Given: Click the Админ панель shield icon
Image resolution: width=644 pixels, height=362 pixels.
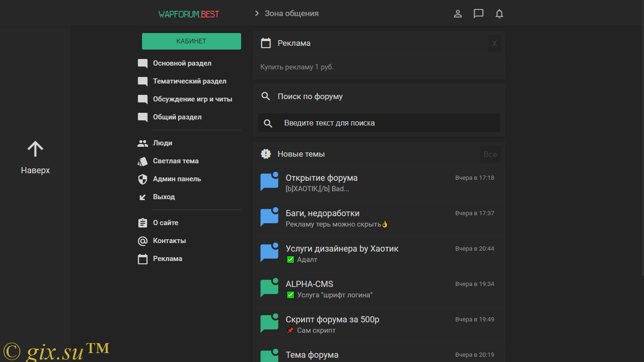Looking at the screenshot, I should (x=142, y=179).
